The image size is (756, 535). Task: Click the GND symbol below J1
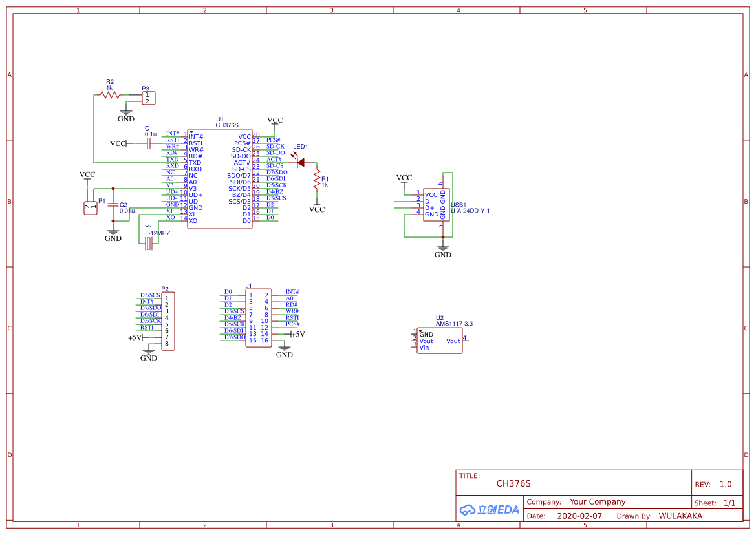click(285, 351)
